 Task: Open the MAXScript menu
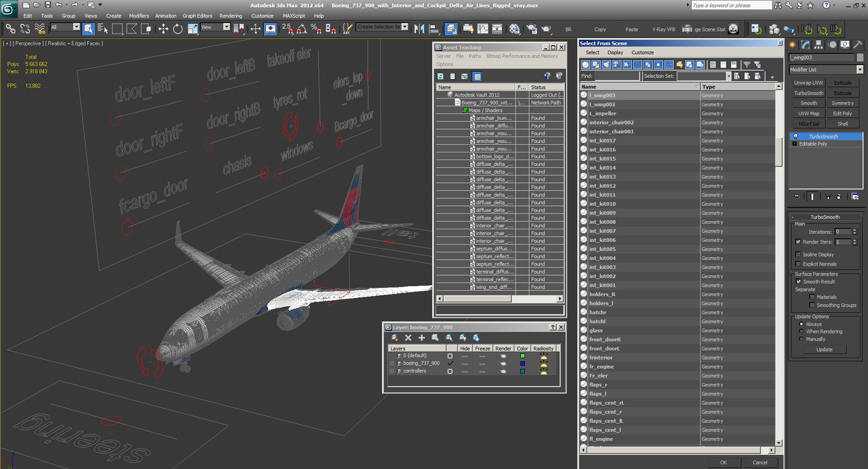(x=294, y=16)
